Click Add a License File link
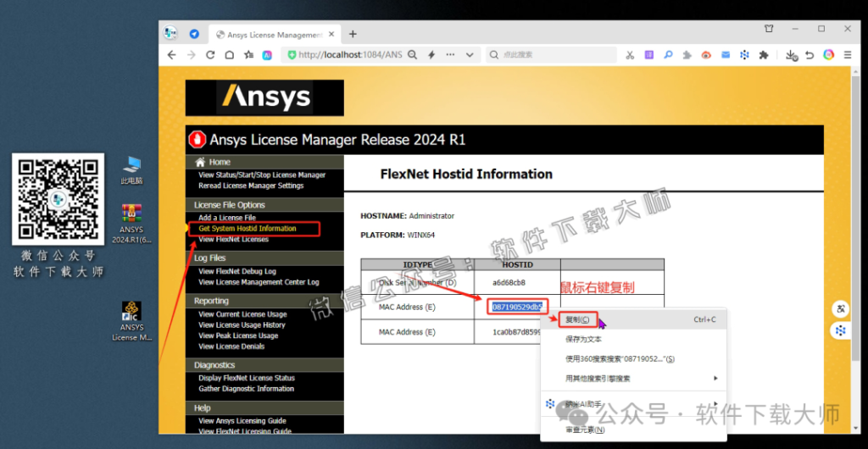Viewport: 868px width, 449px height. pyautogui.click(x=227, y=218)
